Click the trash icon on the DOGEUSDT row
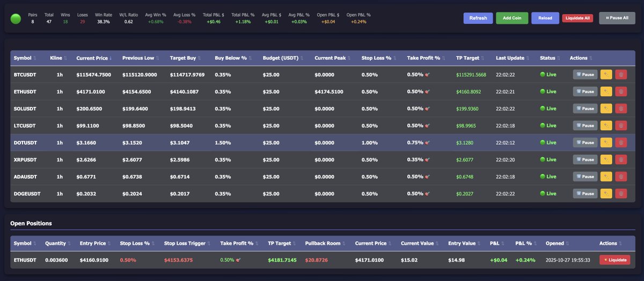Viewport: 644px width, 281px height. tap(621, 194)
